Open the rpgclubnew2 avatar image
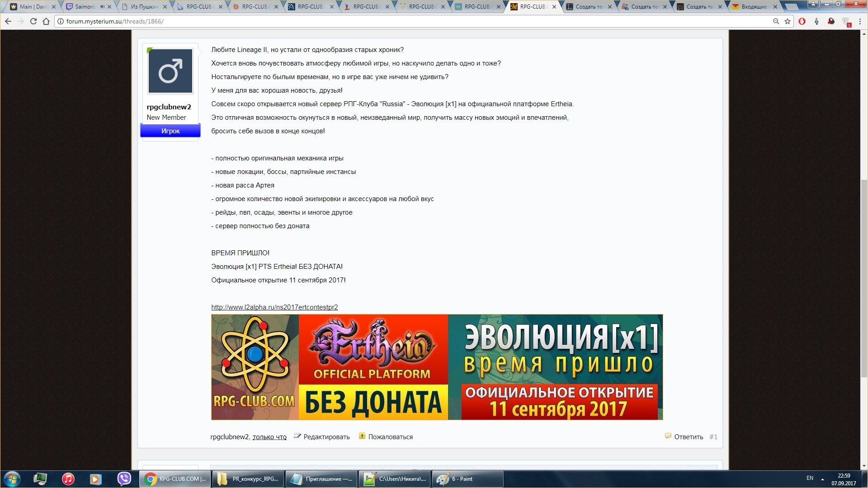This screenshot has width=868, height=488. (x=170, y=71)
